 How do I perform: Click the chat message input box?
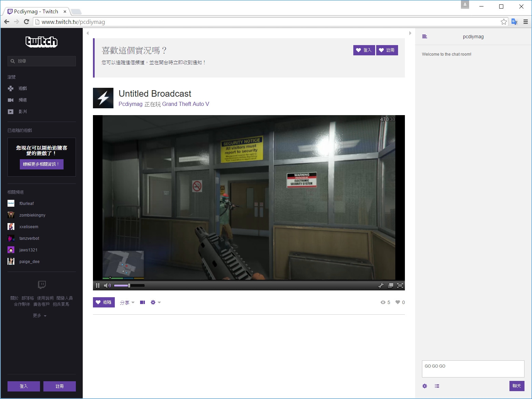click(473, 369)
